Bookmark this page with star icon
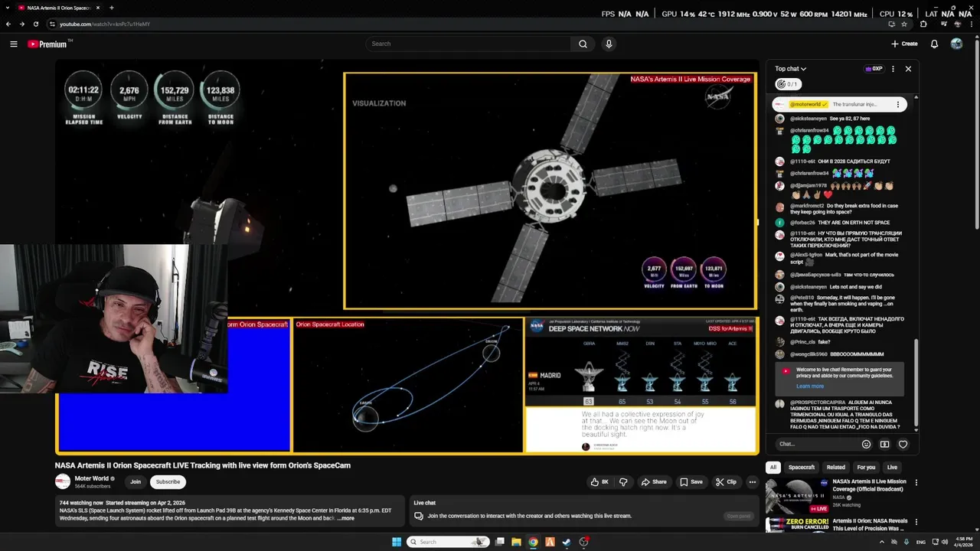Image resolution: width=980 pixels, height=551 pixels. (x=904, y=24)
